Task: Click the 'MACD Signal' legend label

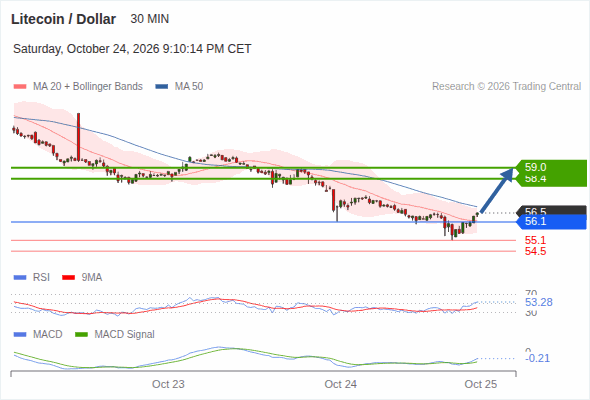Action: coord(125,335)
